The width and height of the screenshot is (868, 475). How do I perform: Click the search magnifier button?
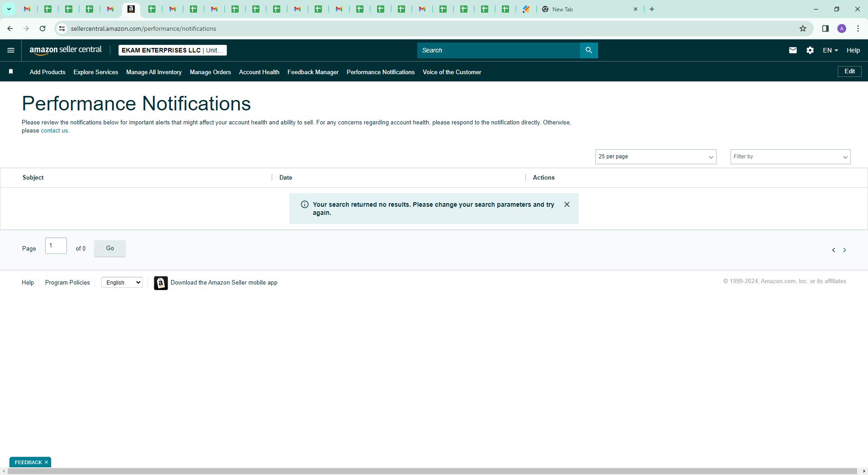pos(589,50)
